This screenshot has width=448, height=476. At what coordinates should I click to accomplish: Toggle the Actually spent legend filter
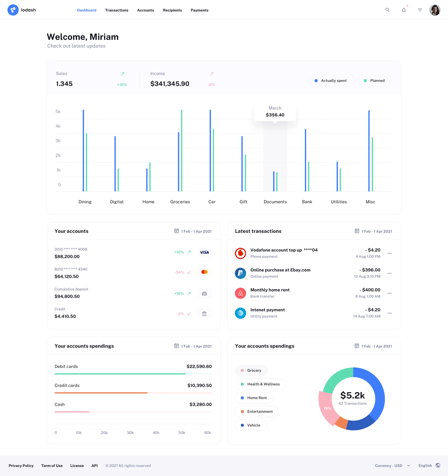[x=332, y=80]
